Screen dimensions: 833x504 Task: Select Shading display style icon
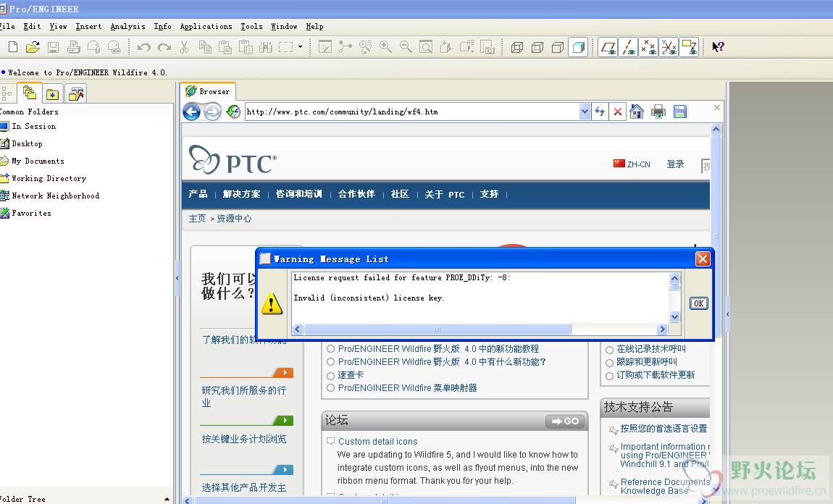[578, 47]
